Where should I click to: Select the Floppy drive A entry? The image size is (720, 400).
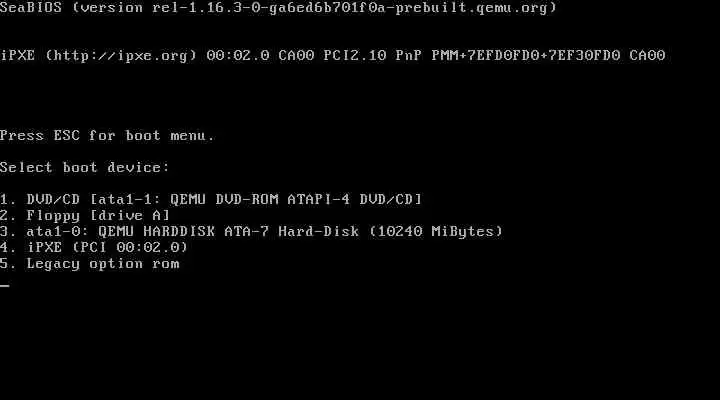tap(85, 215)
